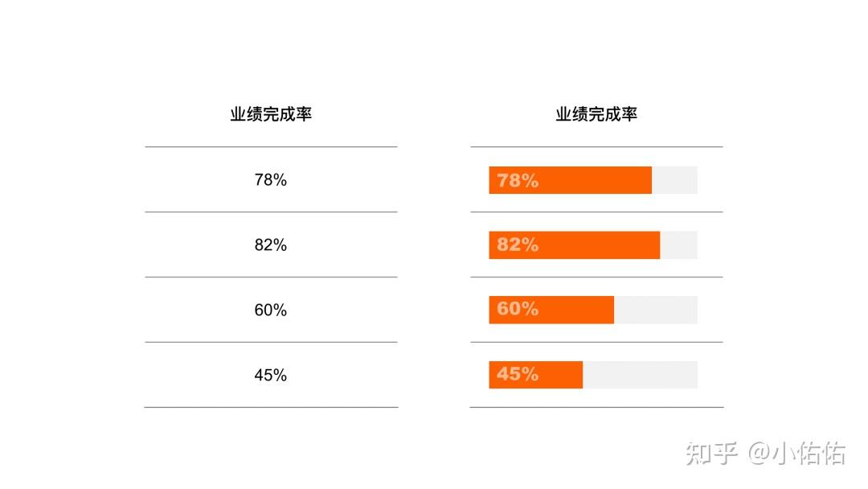Click the white 60% label inside bar

pyautogui.click(x=518, y=309)
